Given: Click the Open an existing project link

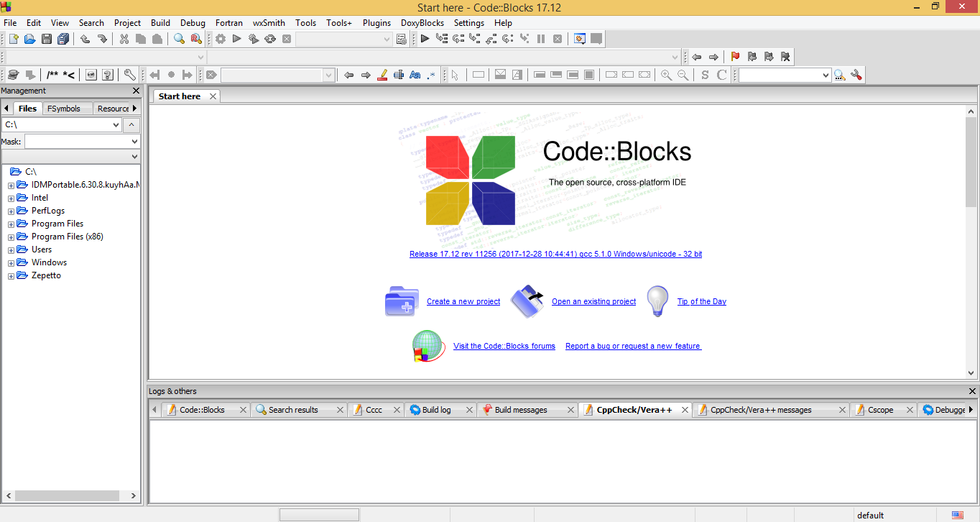Looking at the screenshot, I should click(593, 302).
